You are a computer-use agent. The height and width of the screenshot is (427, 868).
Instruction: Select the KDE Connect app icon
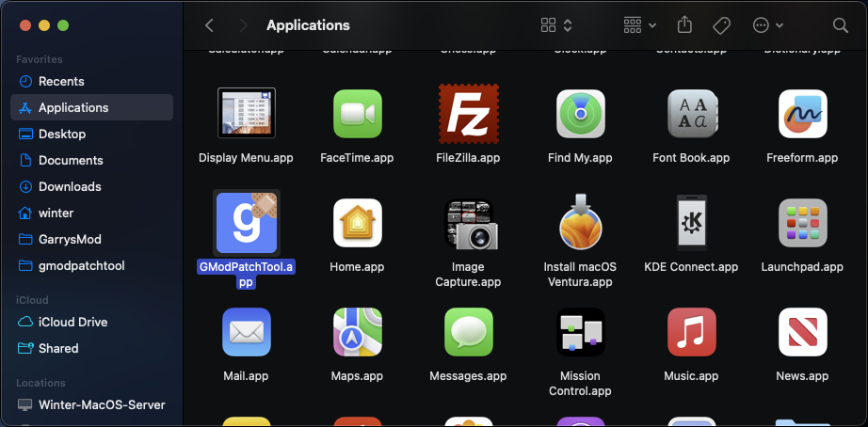pyautogui.click(x=691, y=223)
